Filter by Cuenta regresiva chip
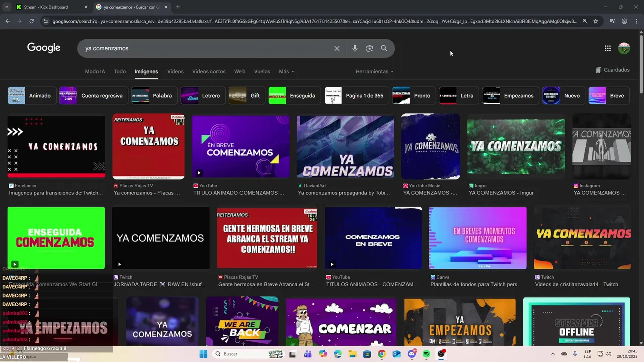This screenshot has width=644, height=362. point(94,96)
